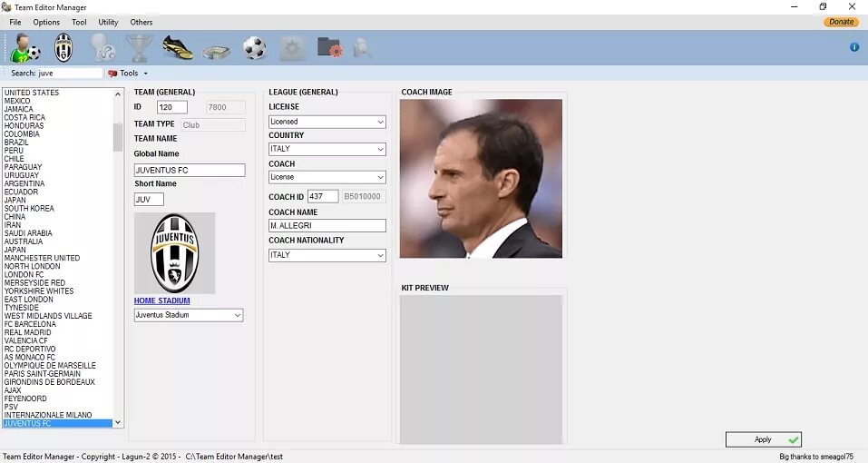
Task: Click the team ID field showing 120
Action: 171,107
